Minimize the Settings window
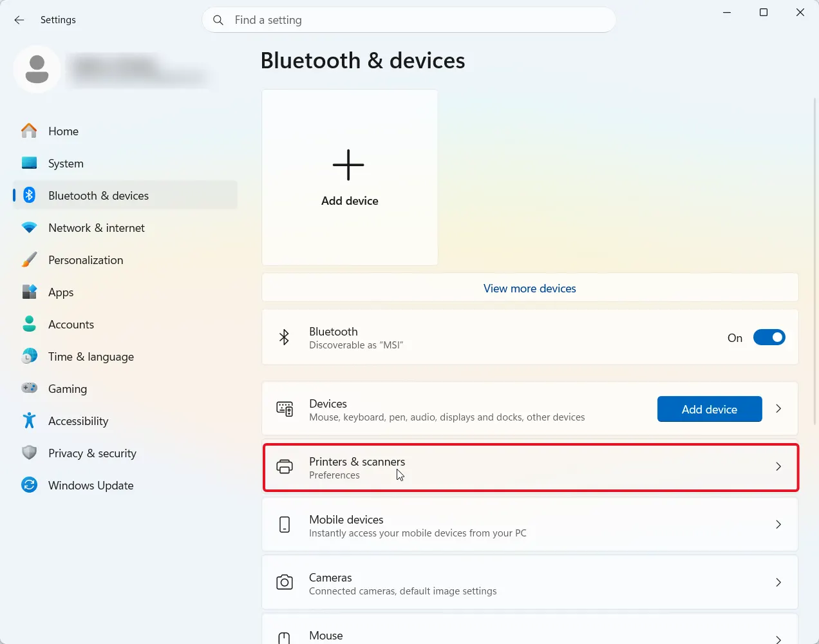The image size is (819, 644). (727, 12)
